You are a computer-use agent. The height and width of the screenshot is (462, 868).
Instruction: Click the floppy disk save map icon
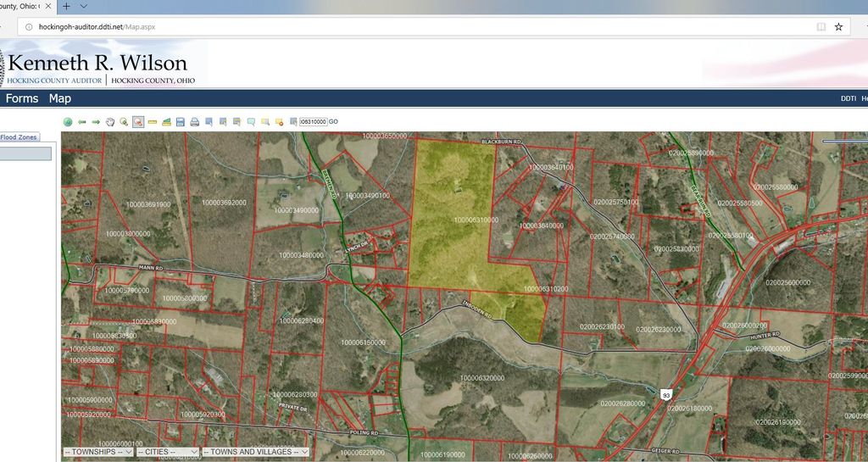point(181,122)
